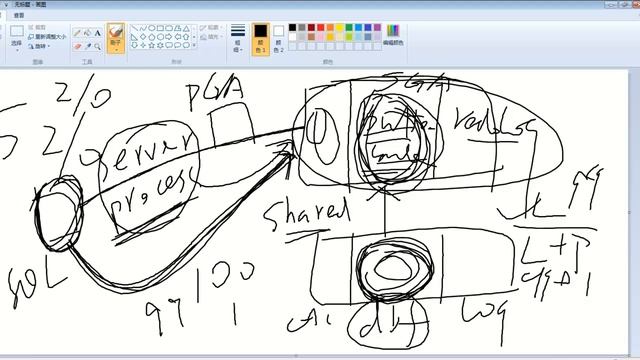
Task: Pick the green color swatch
Action: (349, 27)
